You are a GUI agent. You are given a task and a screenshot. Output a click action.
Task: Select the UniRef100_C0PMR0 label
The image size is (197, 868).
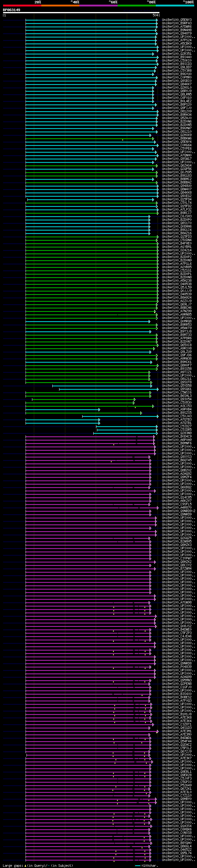point(177,78)
